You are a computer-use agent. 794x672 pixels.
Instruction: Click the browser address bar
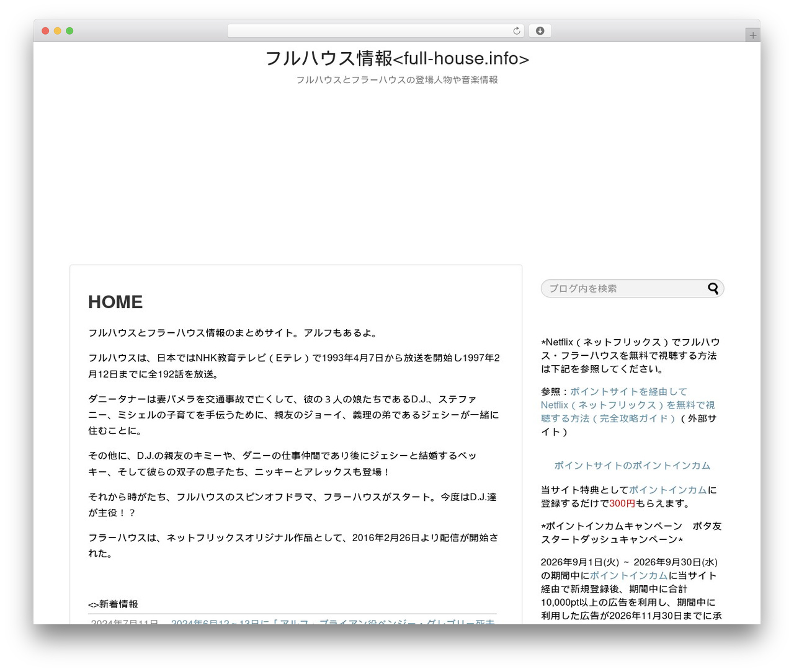click(376, 31)
